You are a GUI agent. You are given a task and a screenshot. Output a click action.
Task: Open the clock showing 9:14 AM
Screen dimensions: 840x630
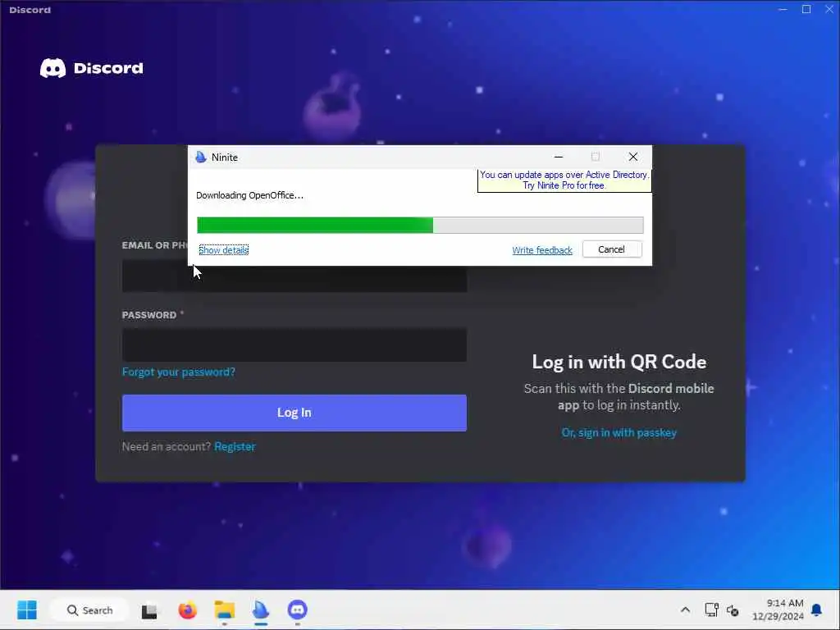(x=778, y=609)
